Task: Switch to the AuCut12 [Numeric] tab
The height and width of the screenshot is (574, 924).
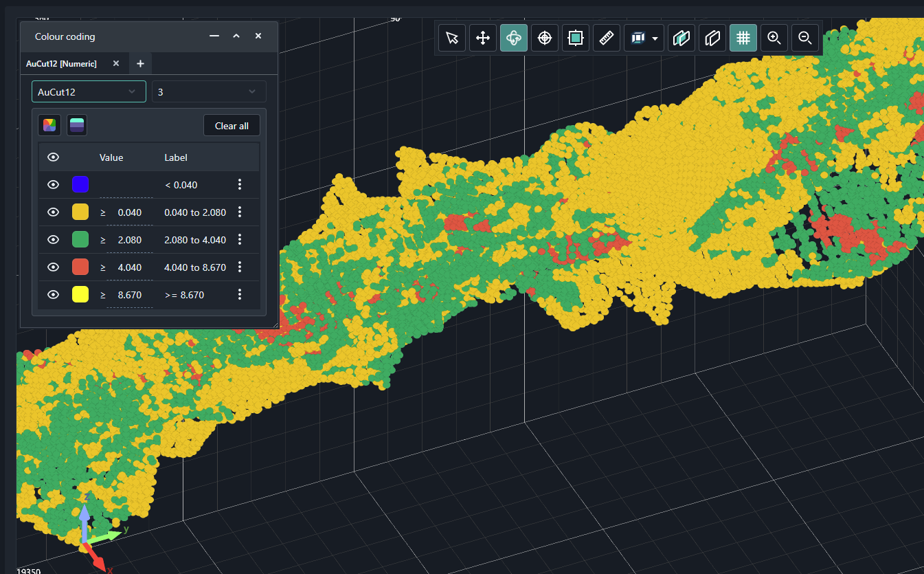Action: 62,63
